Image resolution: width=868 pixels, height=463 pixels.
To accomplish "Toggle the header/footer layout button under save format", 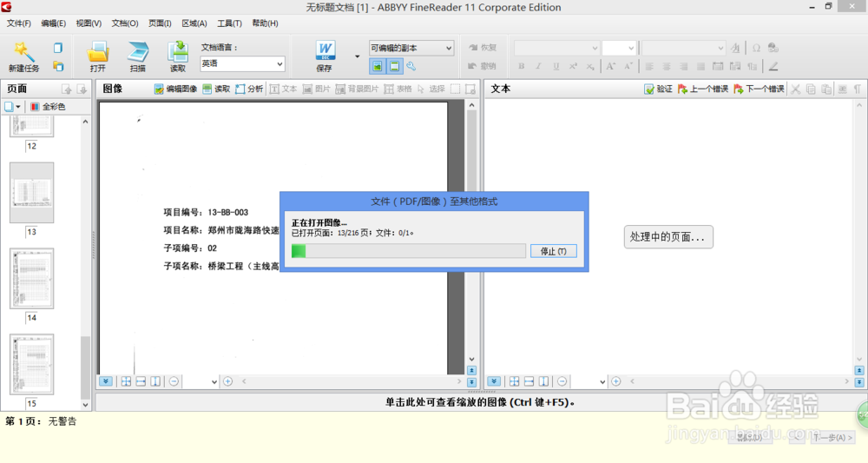I will tap(394, 67).
